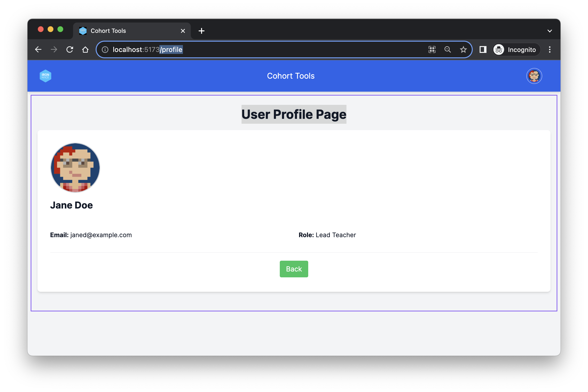Open the side panel icon

(483, 49)
